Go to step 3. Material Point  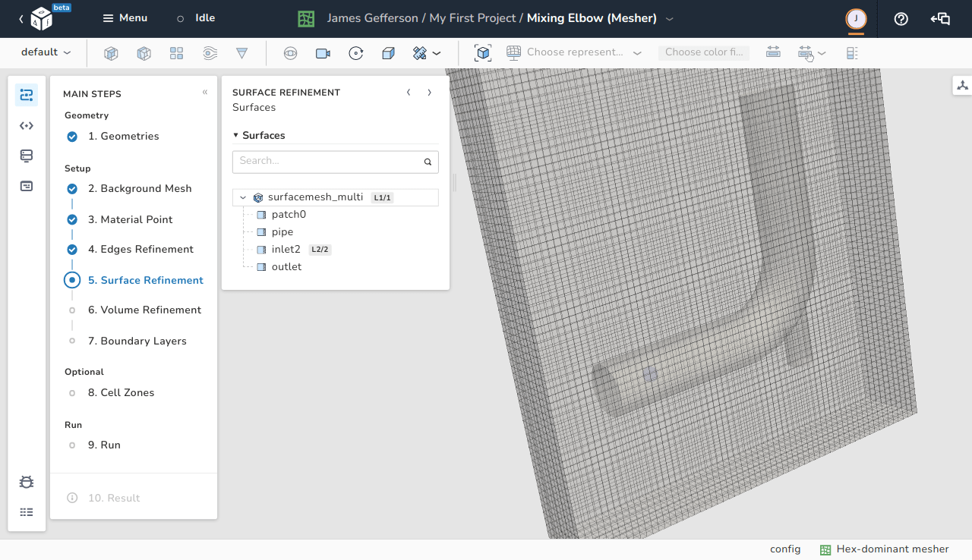(x=131, y=220)
